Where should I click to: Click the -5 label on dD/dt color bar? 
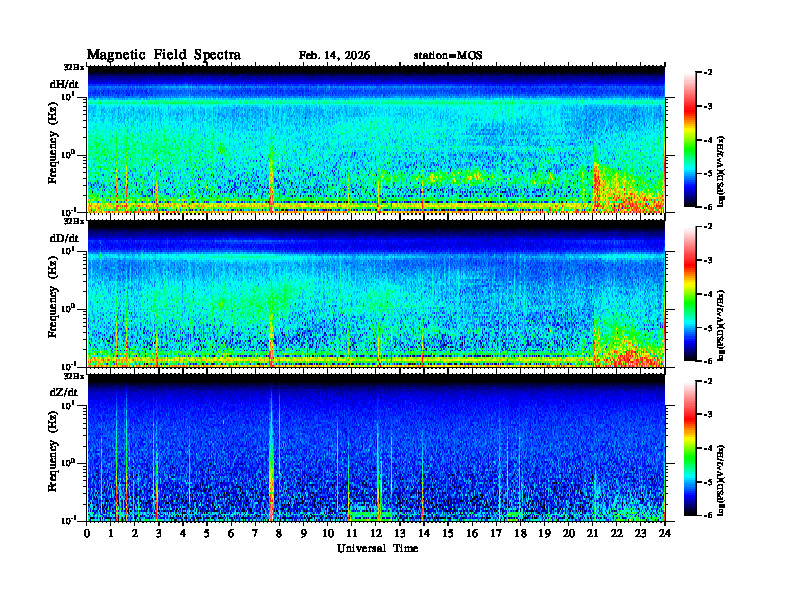tap(708, 328)
